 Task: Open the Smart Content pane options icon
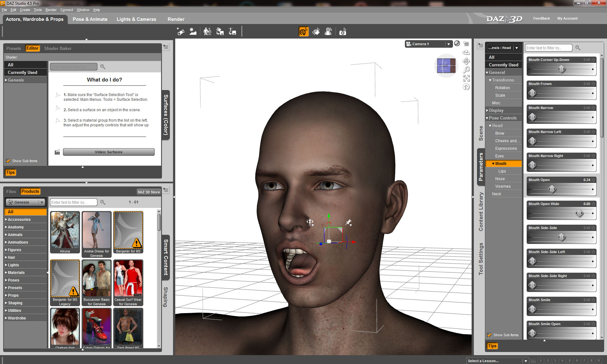point(166,190)
